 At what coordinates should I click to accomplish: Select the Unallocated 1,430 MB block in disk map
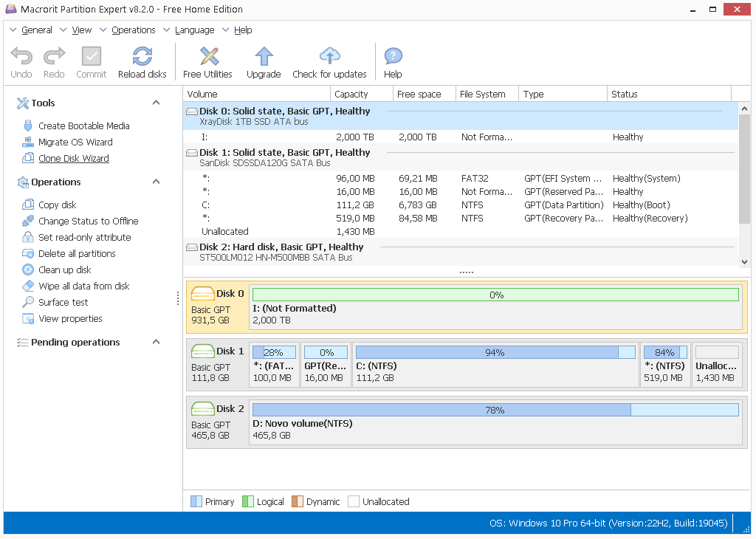[716, 365]
